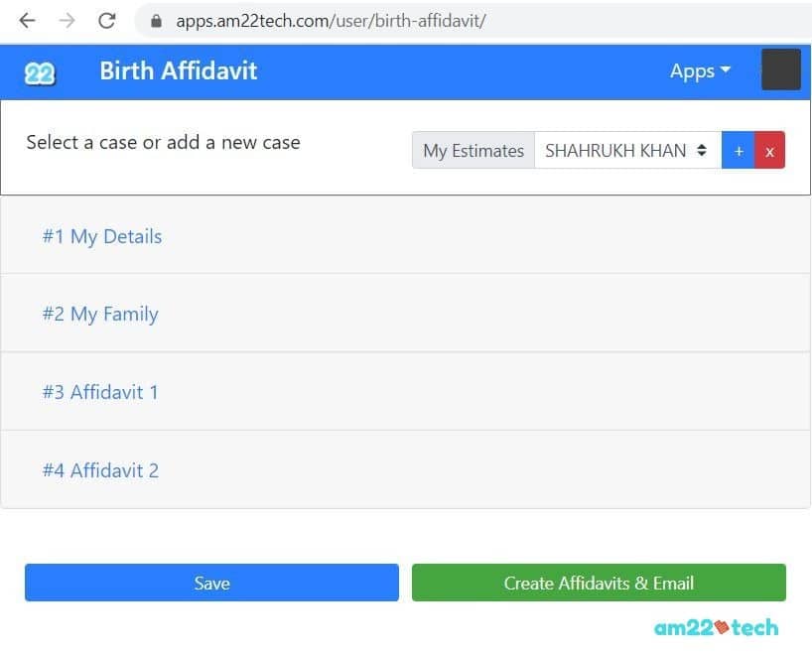Click the am22tech cloud logo in header
This screenshot has height=654, width=812.
point(38,70)
